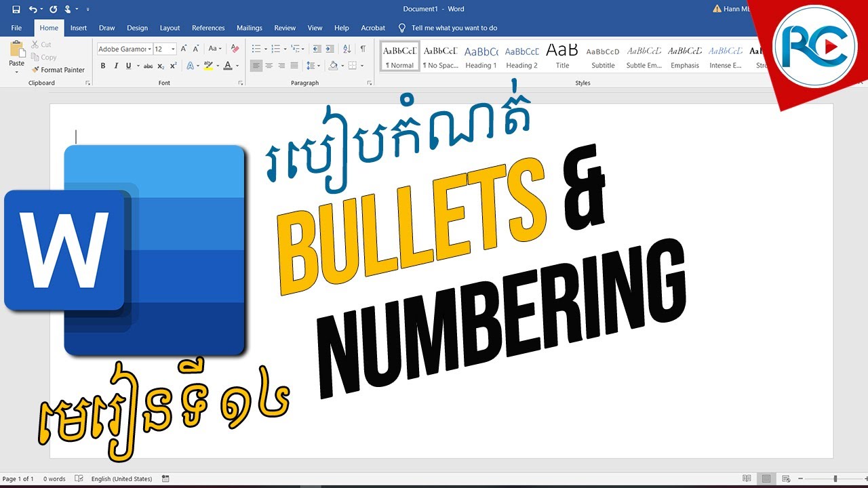Toggle superscript formatting
This screenshot has height=488, width=868.
[x=173, y=66]
